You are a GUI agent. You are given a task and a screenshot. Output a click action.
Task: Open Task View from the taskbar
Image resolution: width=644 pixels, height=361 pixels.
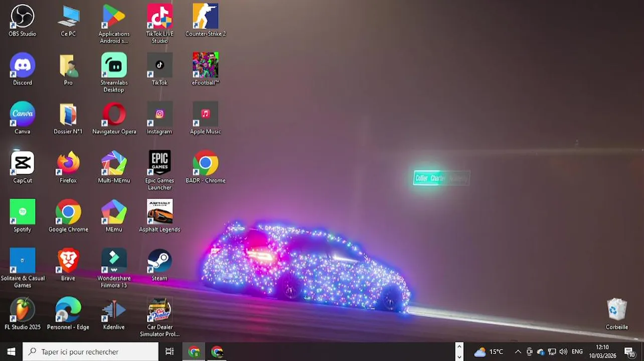(170, 351)
